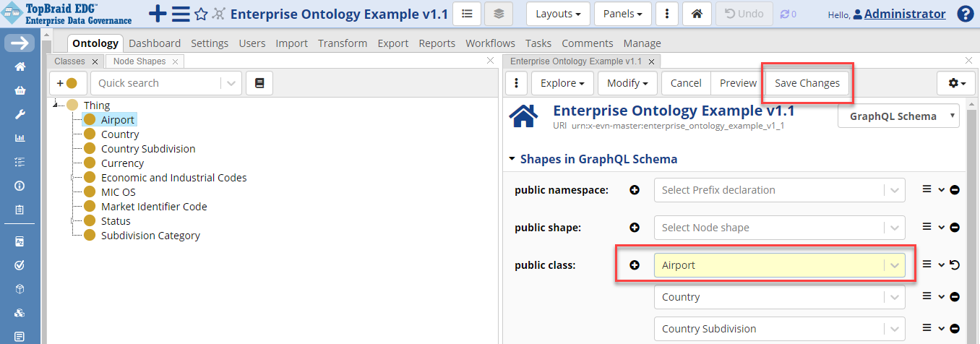Click the large plus create icon

158,14
